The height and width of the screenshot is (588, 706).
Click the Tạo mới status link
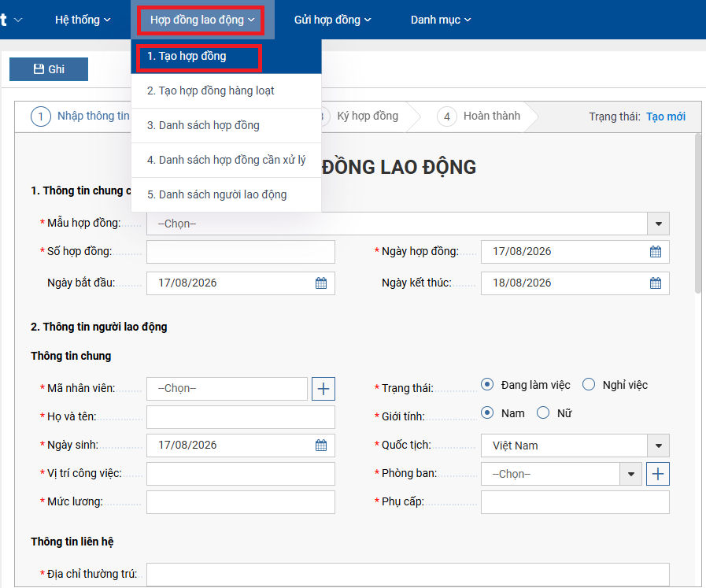(x=666, y=116)
